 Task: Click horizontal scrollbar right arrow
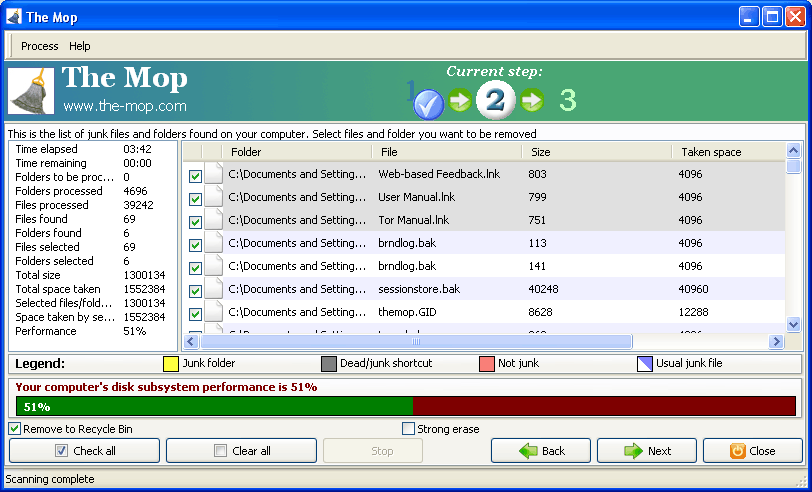pos(776,341)
